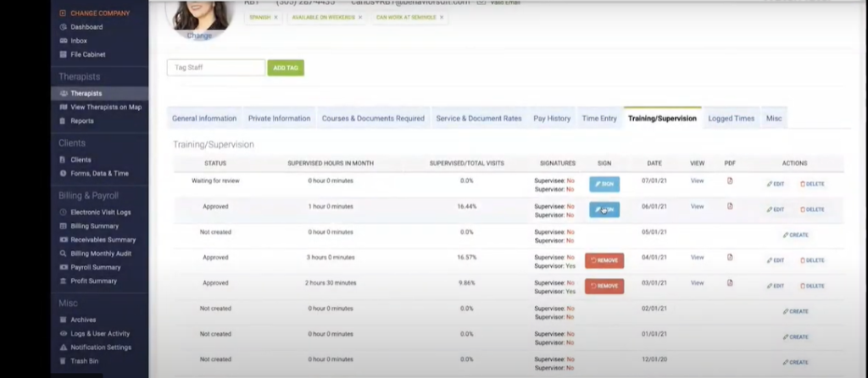Create supervision entry for 02/01/21
868x378 pixels.
click(795, 312)
